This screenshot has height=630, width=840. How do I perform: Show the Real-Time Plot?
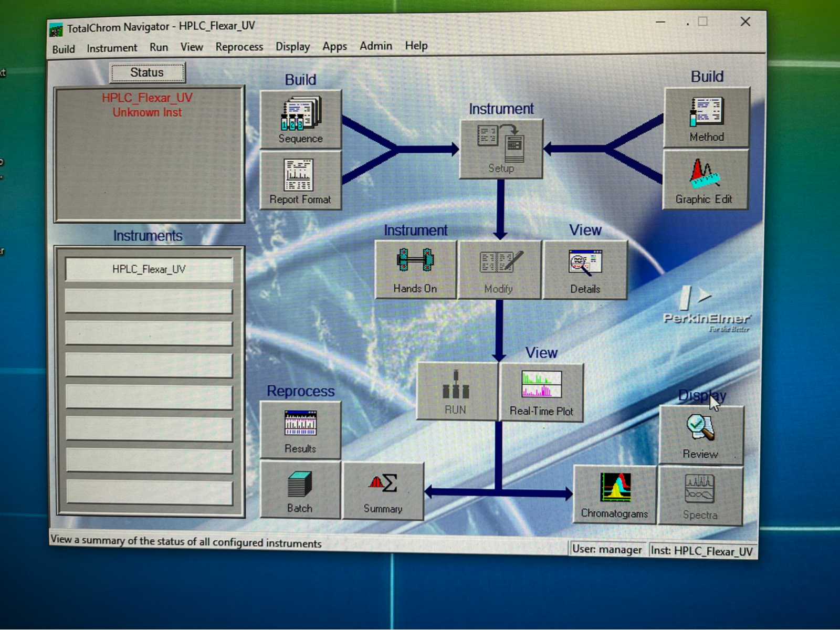point(541,392)
